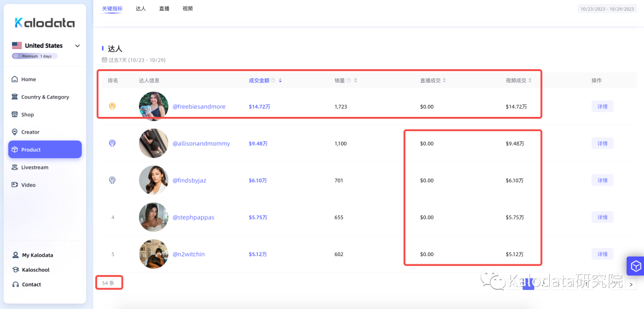The width and height of the screenshot is (644, 309).
Task: Click the calendar icon before 过去7天
Action: pyautogui.click(x=104, y=60)
